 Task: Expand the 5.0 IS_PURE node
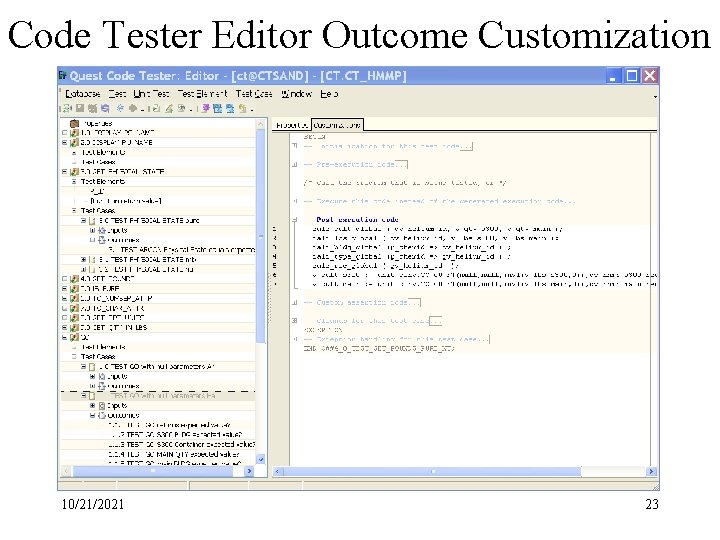click(x=65, y=288)
